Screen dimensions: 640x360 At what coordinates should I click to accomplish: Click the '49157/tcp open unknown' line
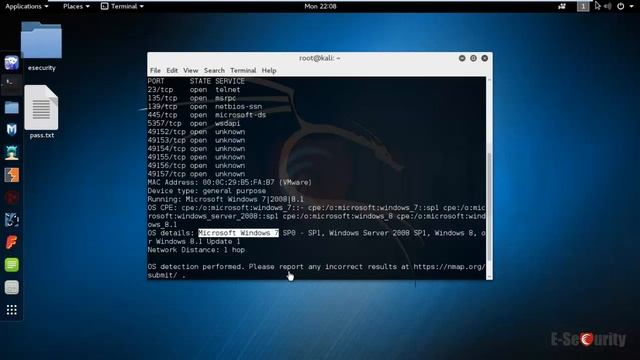click(196, 174)
